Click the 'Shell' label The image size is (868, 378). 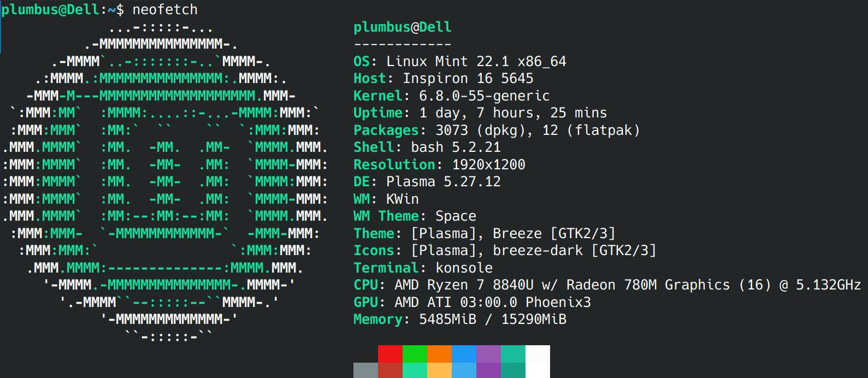[374, 147]
